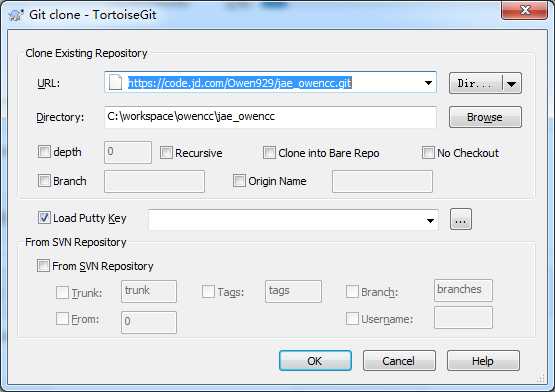This screenshot has height=392, width=555.
Task: Click the TortoiseGit title bar icon
Action: click(x=16, y=15)
